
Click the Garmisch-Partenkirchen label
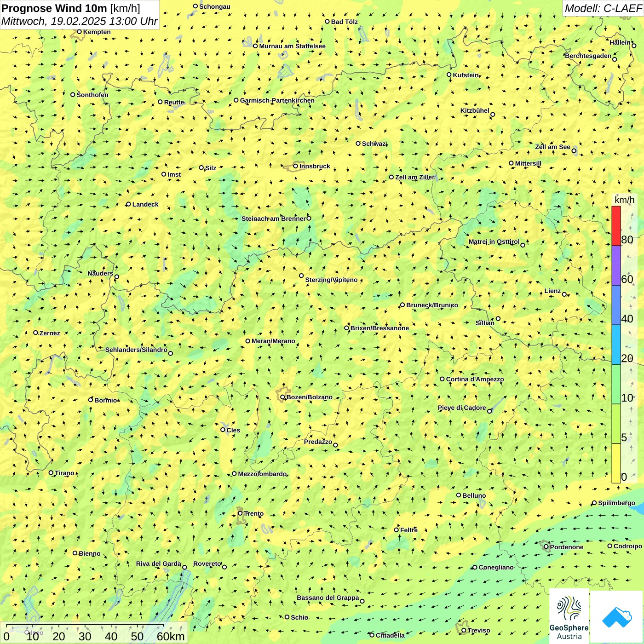pyautogui.click(x=277, y=100)
